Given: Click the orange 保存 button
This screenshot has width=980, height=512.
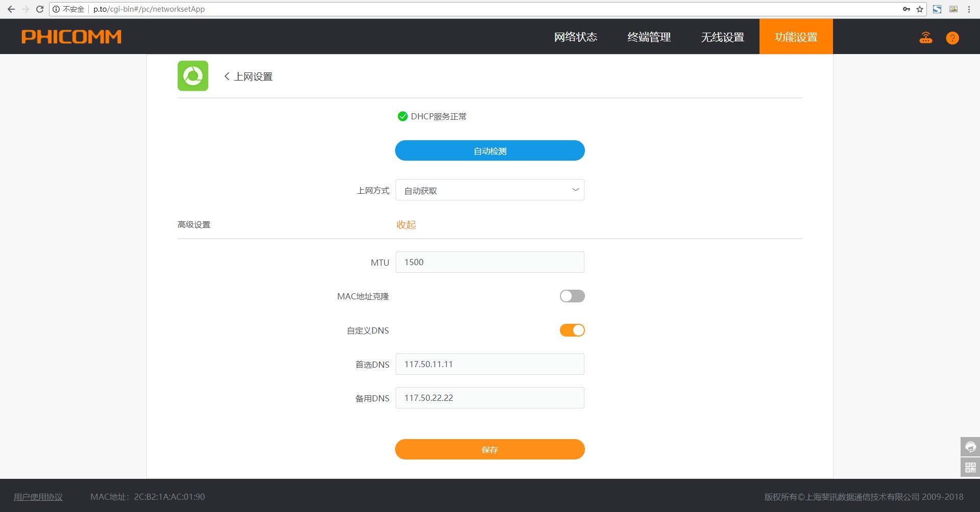Looking at the screenshot, I should tap(489, 449).
